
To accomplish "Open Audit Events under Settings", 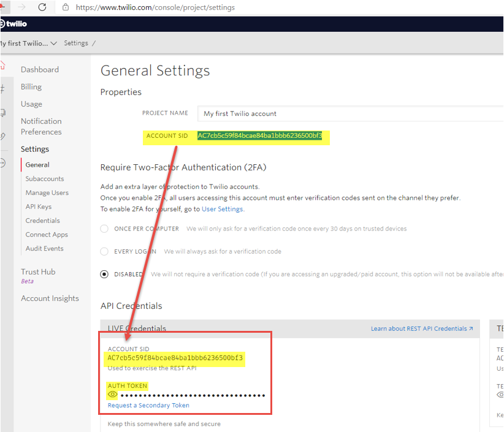I will pos(45,249).
